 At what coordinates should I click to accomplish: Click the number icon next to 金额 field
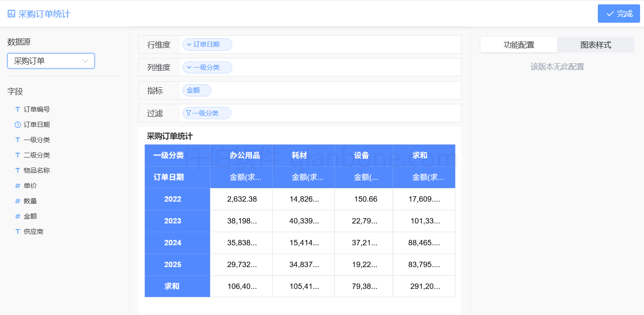[x=17, y=216]
